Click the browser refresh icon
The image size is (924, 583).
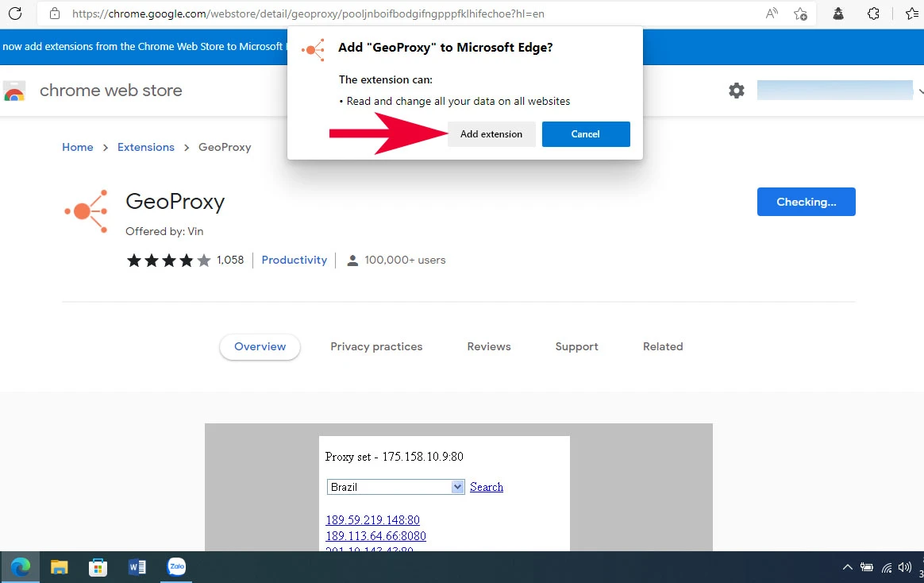[x=15, y=14]
